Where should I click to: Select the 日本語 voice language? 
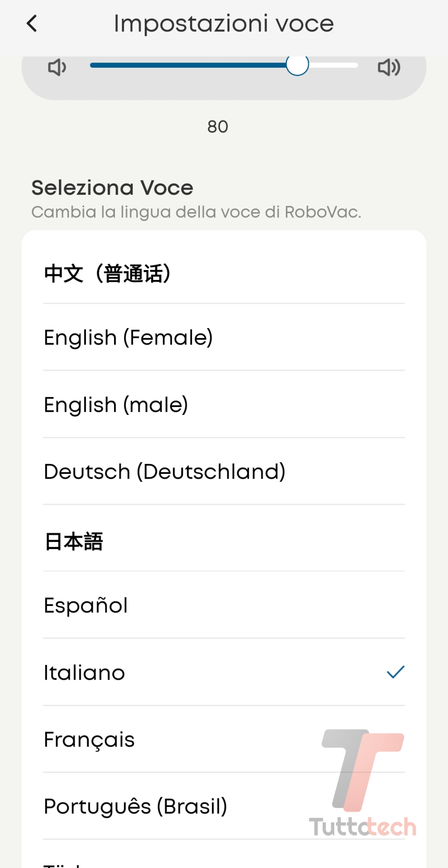[74, 542]
